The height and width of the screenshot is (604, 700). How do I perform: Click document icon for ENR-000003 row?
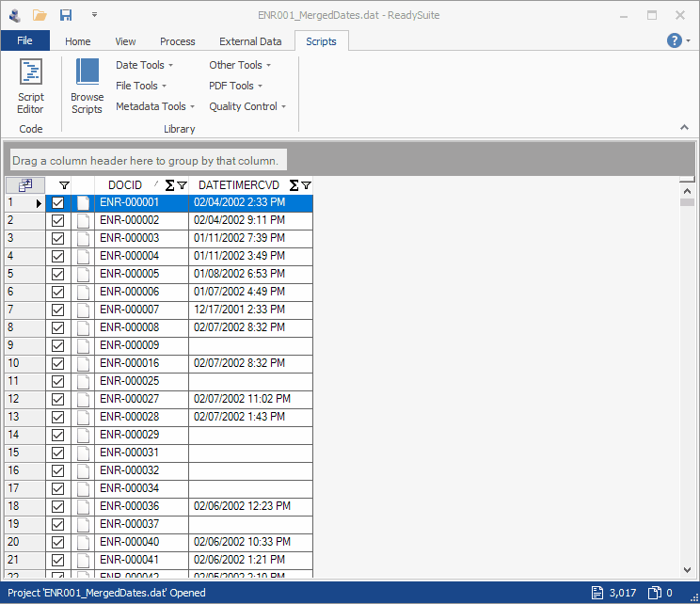pos(84,238)
